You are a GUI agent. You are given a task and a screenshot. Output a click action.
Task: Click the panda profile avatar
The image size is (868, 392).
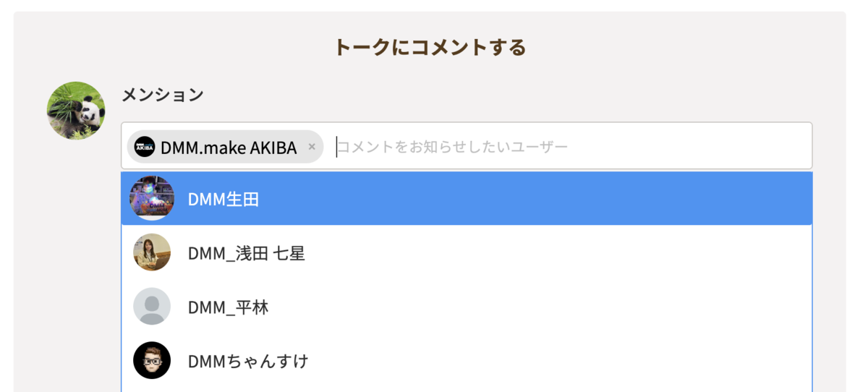pyautogui.click(x=76, y=111)
